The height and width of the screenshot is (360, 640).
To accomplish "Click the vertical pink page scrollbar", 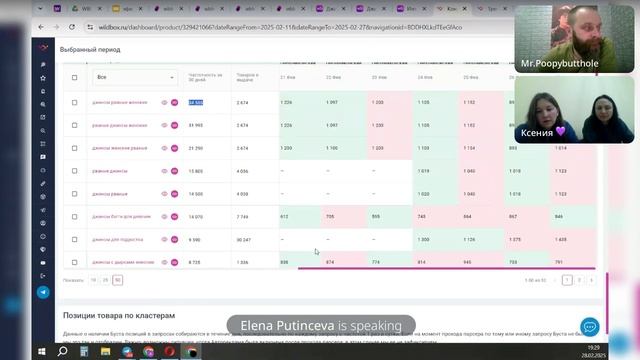I will coord(607,303).
